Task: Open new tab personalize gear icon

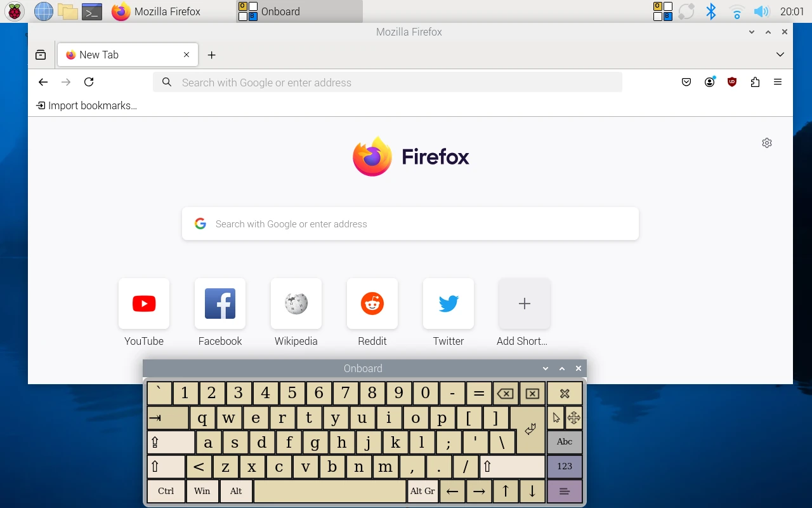Action: [767, 143]
